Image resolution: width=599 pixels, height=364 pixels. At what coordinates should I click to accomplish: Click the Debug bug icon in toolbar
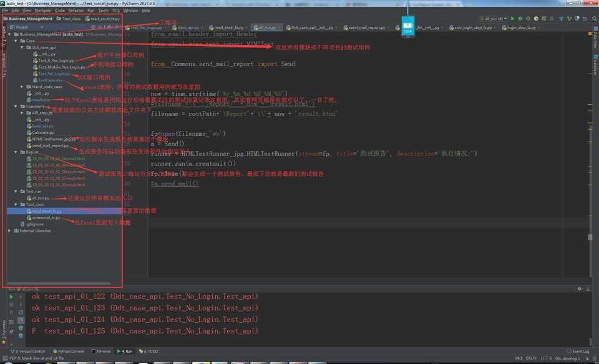coord(520,18)
